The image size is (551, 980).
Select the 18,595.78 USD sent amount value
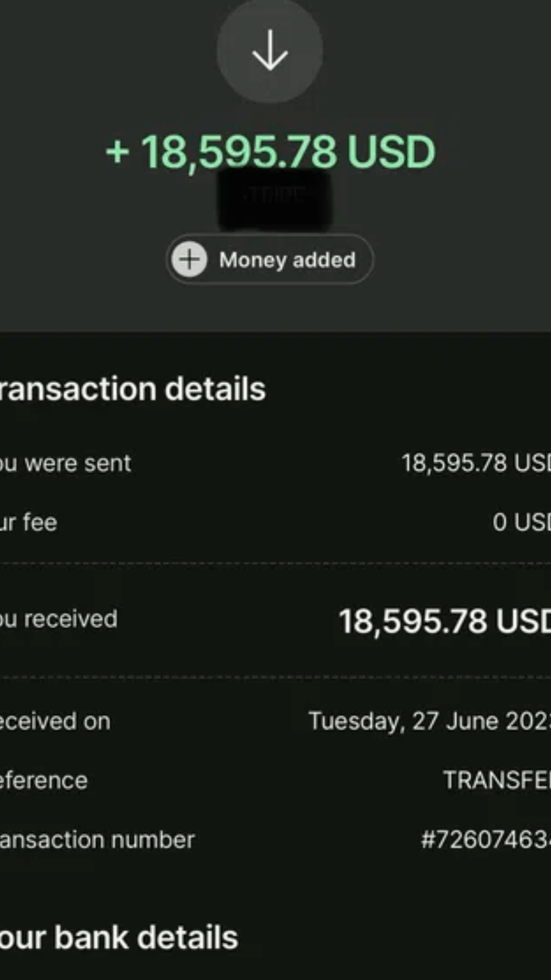click(475, 463)
